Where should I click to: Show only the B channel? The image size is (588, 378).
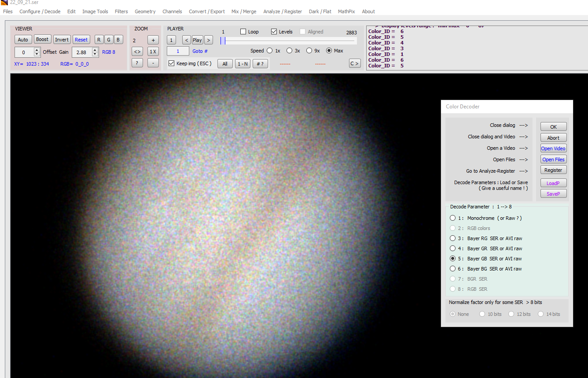pos(118,40)
